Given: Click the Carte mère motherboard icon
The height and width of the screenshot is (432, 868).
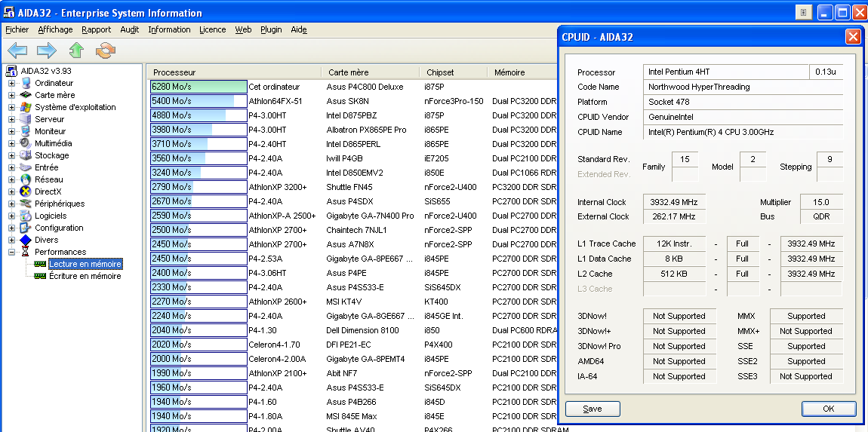Looking at the screenshot, I should [26, 95].
